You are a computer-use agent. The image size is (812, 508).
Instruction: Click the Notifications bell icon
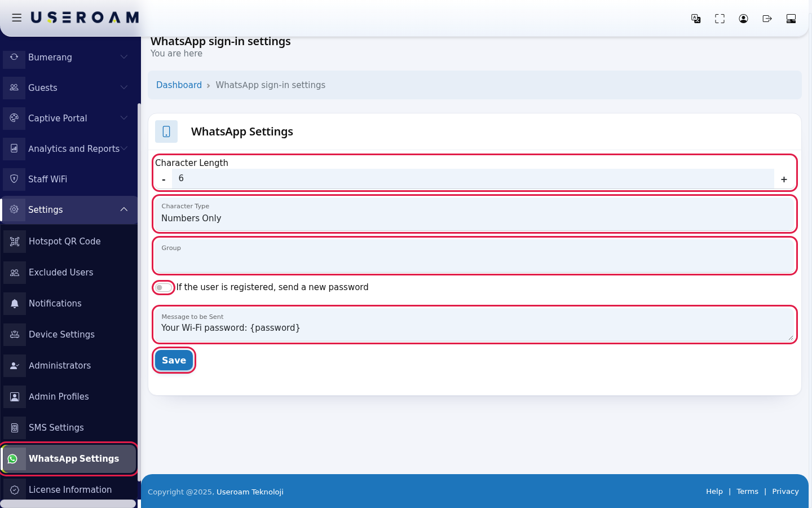[15, 304]
